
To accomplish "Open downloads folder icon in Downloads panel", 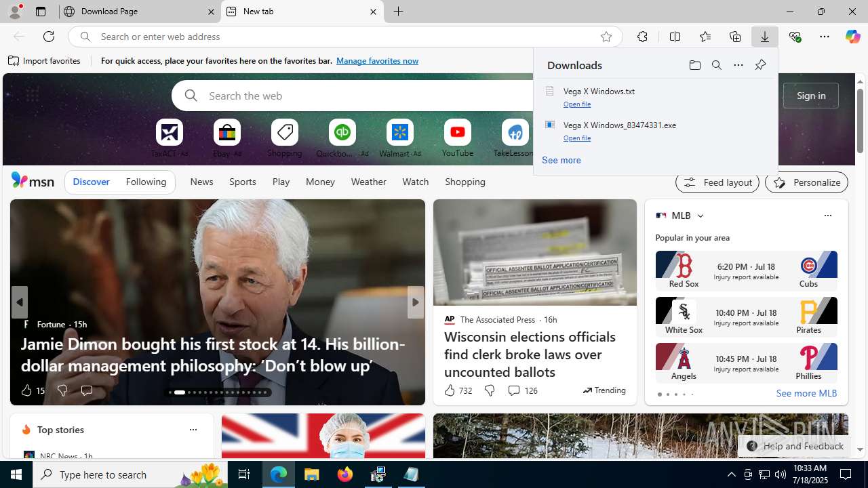I will click(x=694, y=65).
